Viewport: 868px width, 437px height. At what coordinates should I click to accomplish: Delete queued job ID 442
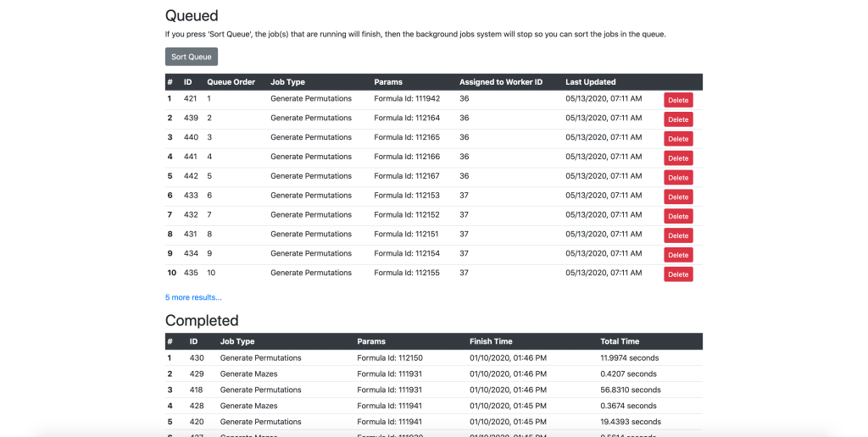tap(678, 178)
